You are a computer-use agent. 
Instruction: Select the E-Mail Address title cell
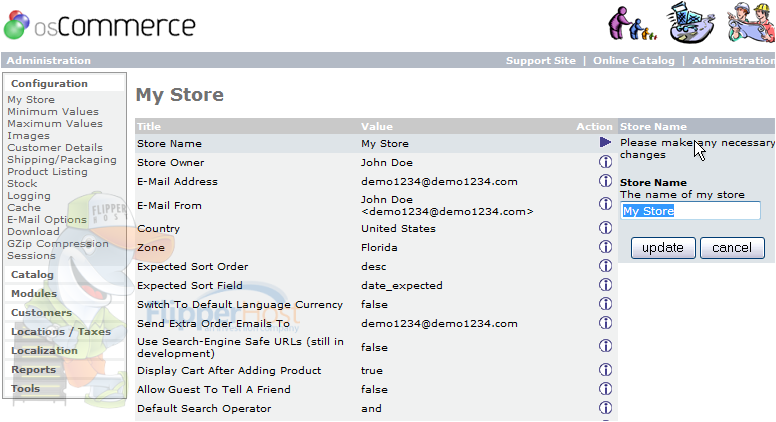pos(177,181)
